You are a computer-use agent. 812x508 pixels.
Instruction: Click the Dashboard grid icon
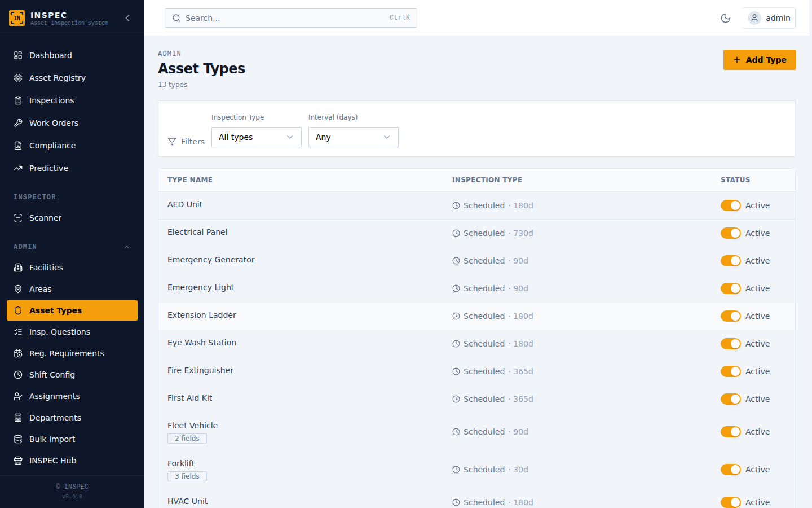tap(18, 55)
